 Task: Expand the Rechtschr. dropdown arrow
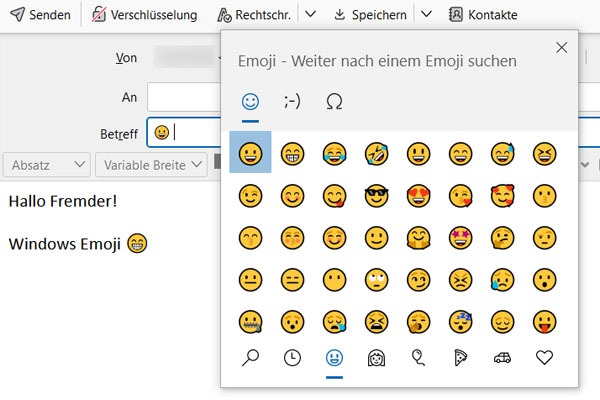(x=310, y=15)
